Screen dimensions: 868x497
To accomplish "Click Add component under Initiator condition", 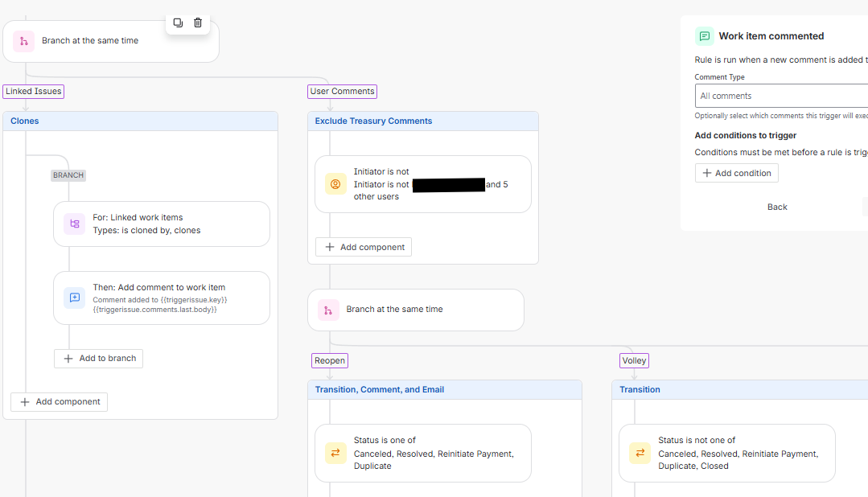I will click(364, 247).
